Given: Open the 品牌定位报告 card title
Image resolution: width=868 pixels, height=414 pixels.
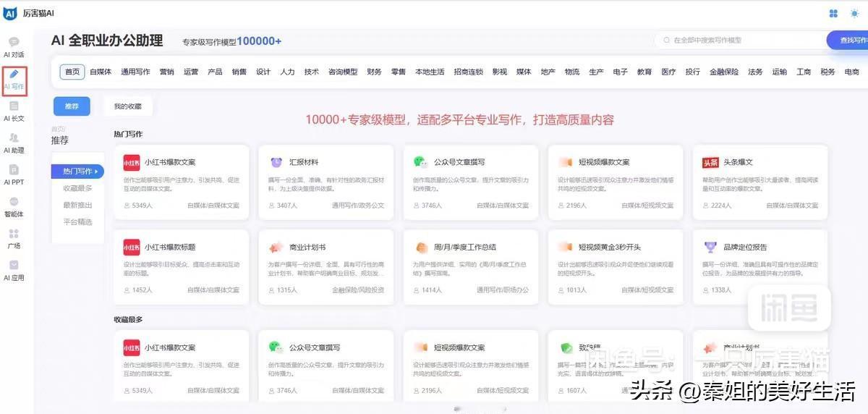Looking at the screenshot, I should point(746,247).
